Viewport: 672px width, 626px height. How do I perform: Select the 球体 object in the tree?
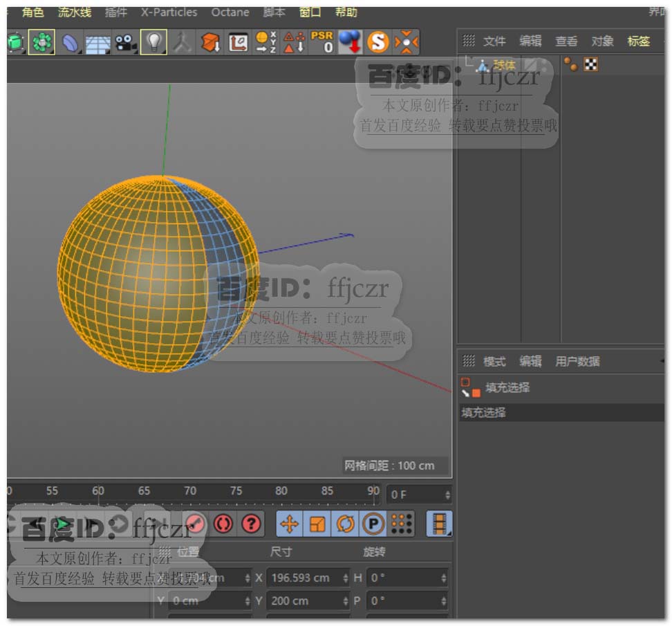pos(504,65)
